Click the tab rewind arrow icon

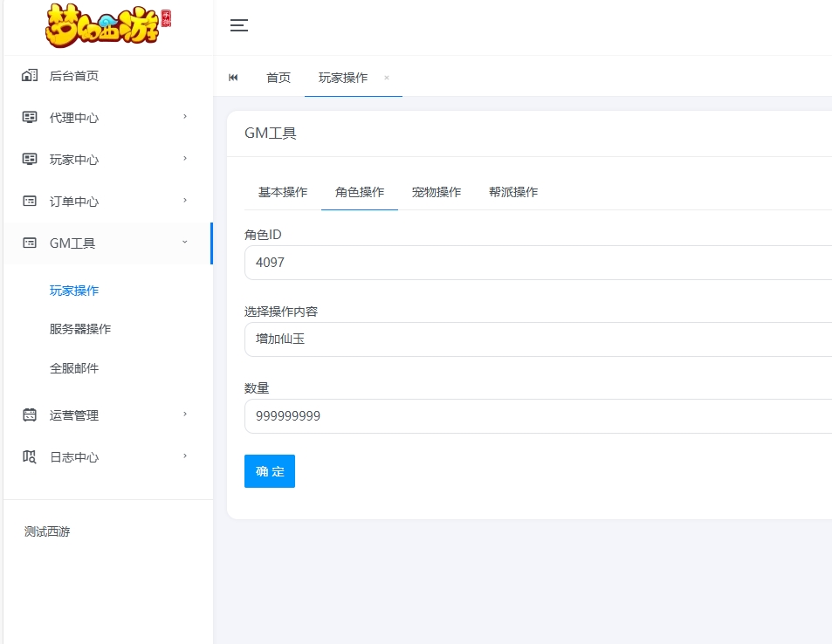[233, 78]
